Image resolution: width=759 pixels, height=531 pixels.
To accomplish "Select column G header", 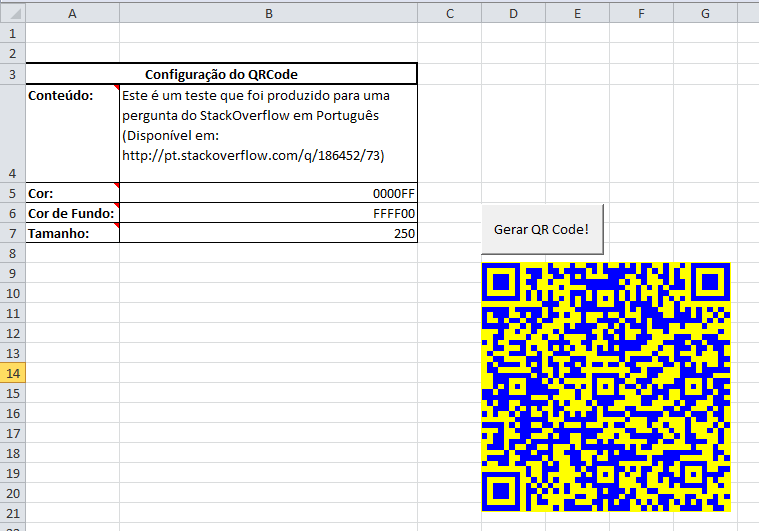I will pyautogui.click(x=705, y=14).
